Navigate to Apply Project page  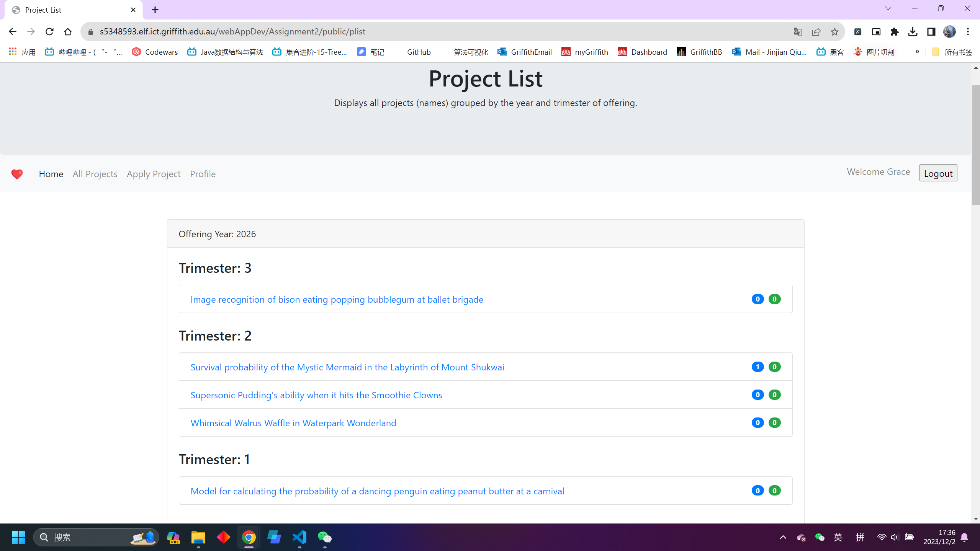point(154,174)
